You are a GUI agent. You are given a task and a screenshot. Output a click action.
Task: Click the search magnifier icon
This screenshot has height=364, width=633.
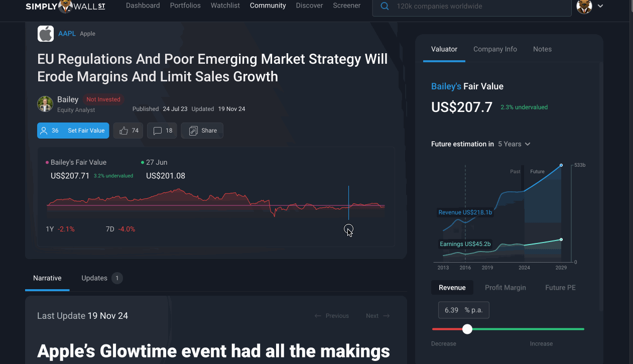(x=385, y=7)
